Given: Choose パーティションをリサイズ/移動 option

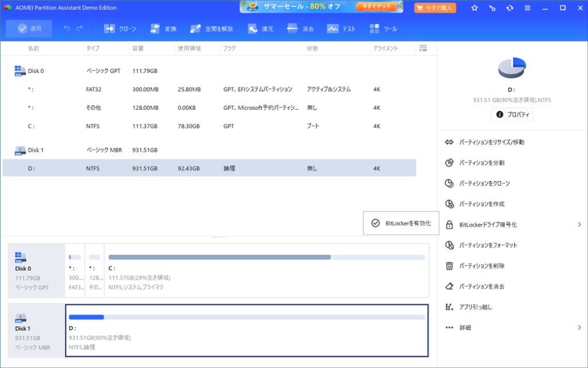Looking at the screenshot, I should click(492, 142).
